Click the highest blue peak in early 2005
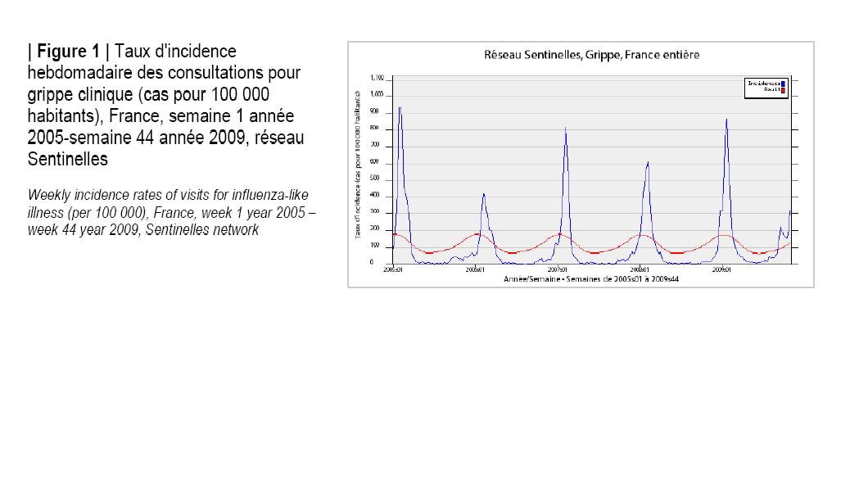The height and width of the screenshot is (484, 868). pos(400,107)
